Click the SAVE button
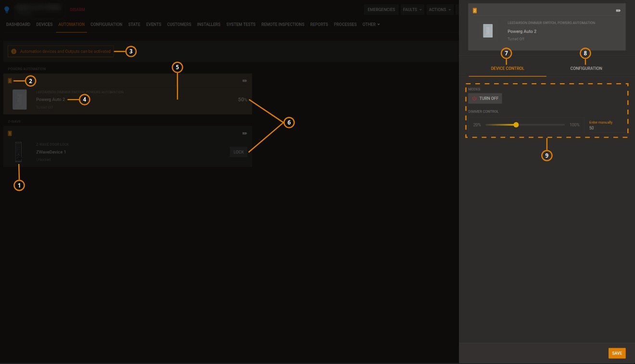 [x=617, y=353]
